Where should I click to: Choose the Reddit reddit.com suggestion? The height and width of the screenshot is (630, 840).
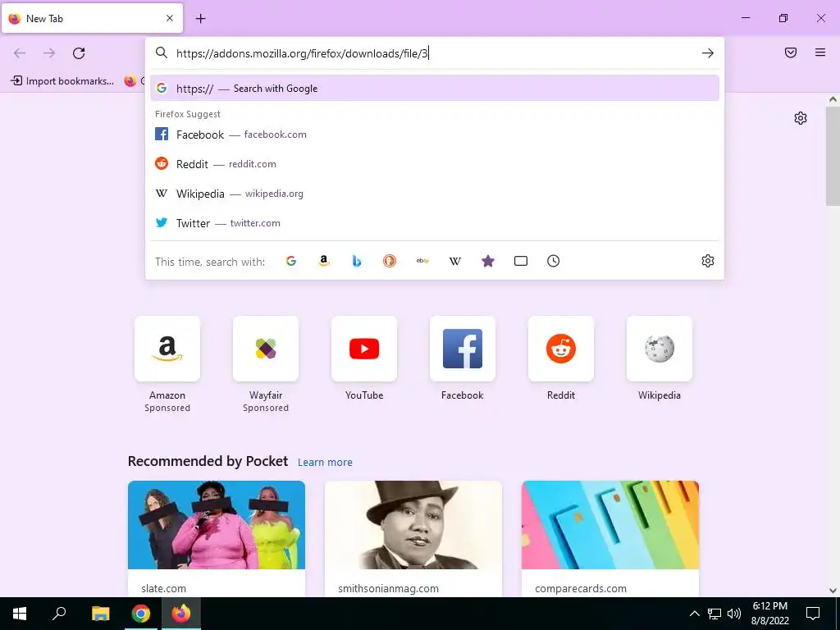435,164
